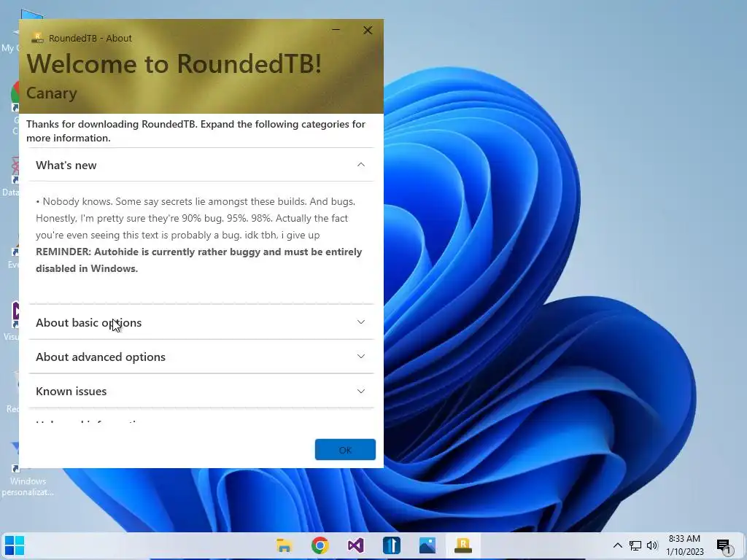Open the blue app icon next to Visual Studio
This screenshot has height=560, width=747.
tap(392, 545)
